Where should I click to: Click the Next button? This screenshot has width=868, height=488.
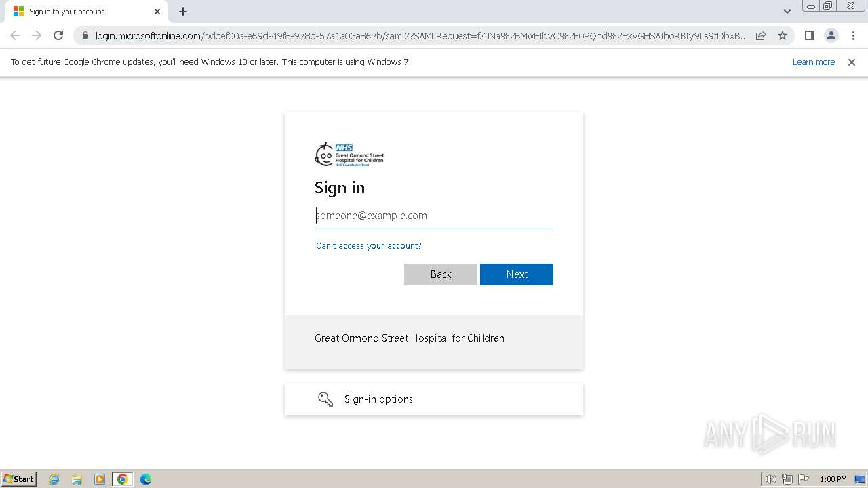(x=517, y=274)
